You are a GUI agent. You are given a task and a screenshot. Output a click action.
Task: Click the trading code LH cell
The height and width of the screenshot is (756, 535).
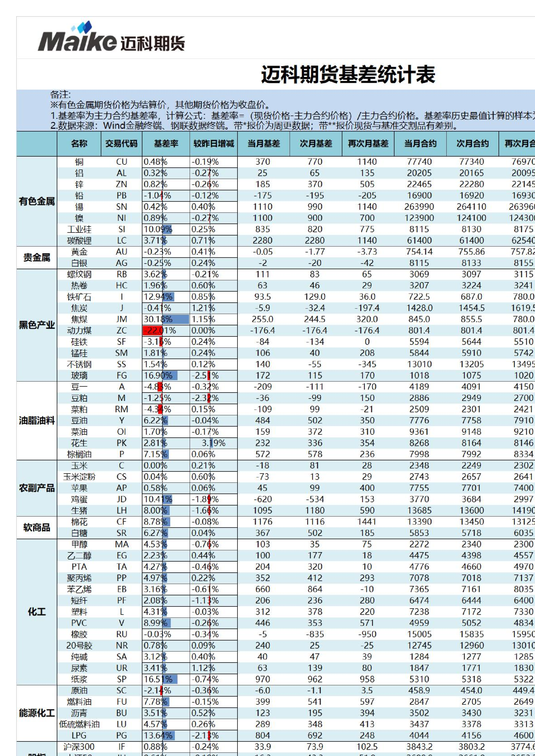tap(122, 511)
